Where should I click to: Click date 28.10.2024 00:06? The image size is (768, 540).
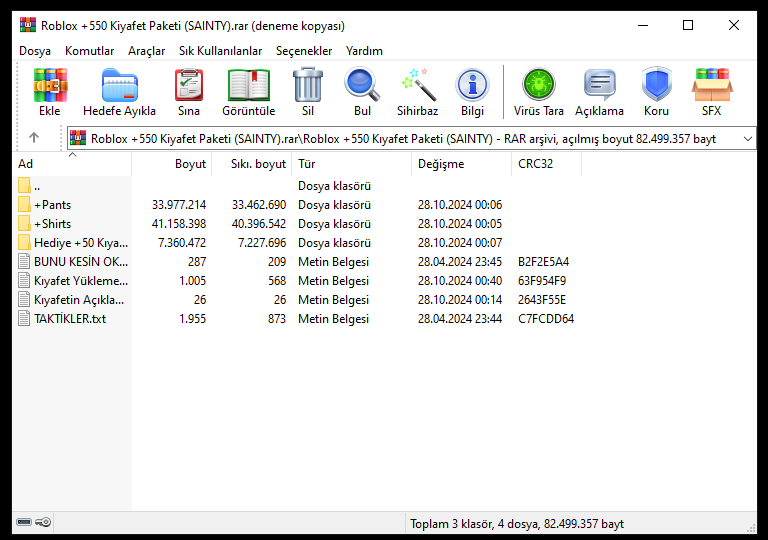[x=460, y=204]
